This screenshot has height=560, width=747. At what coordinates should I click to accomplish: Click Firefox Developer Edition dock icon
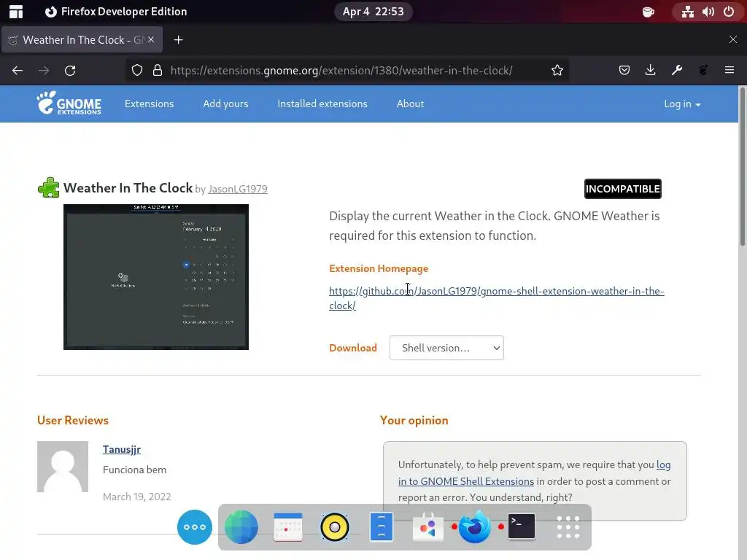pos(474,527)
